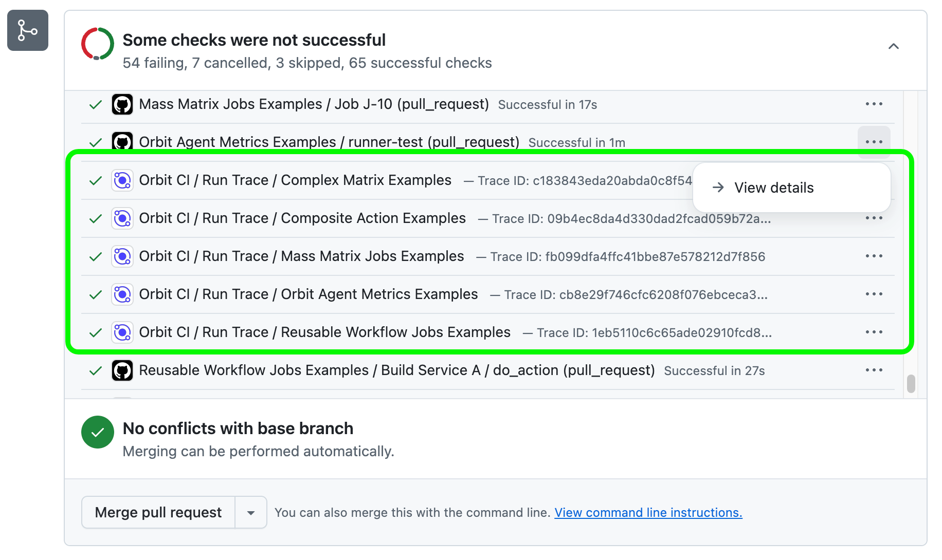Click the checks status donut icon

(97, 44)
